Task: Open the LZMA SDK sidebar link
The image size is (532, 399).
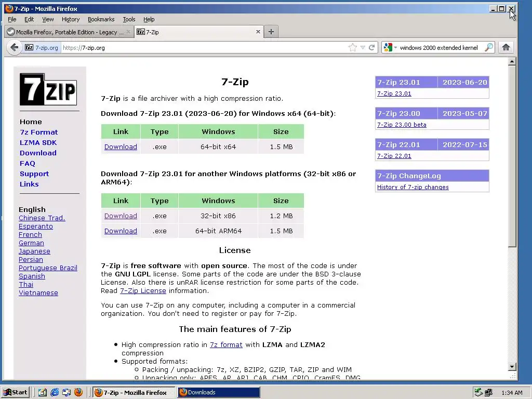Action: pyautogui.click(x=38, y=142)
